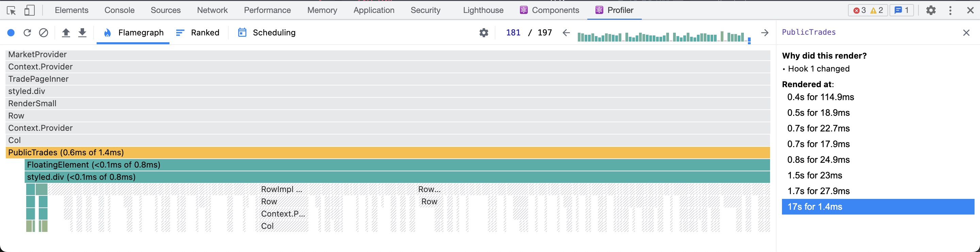Open the Network panel tab

[x=212, y=10]
